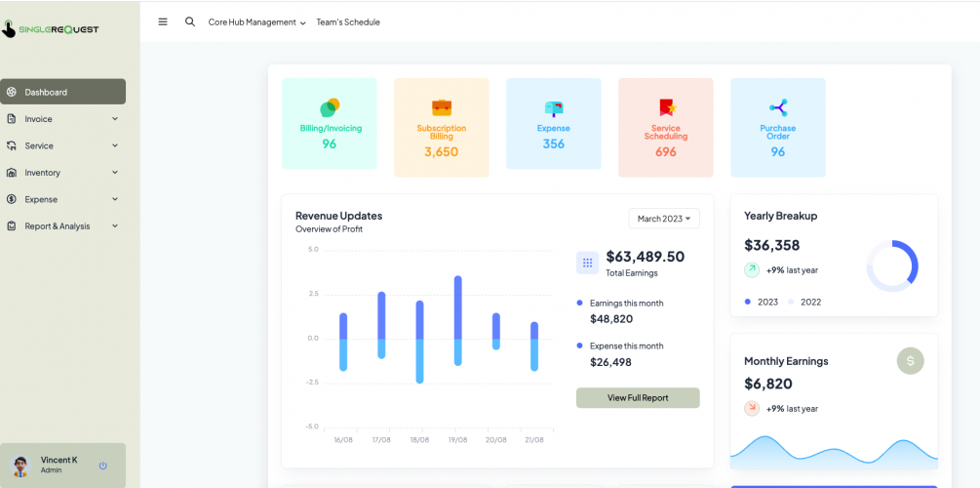Open the Core Hub Management dropdown
Viewport: 980px width, 488px height.
[x=256, y=21]
